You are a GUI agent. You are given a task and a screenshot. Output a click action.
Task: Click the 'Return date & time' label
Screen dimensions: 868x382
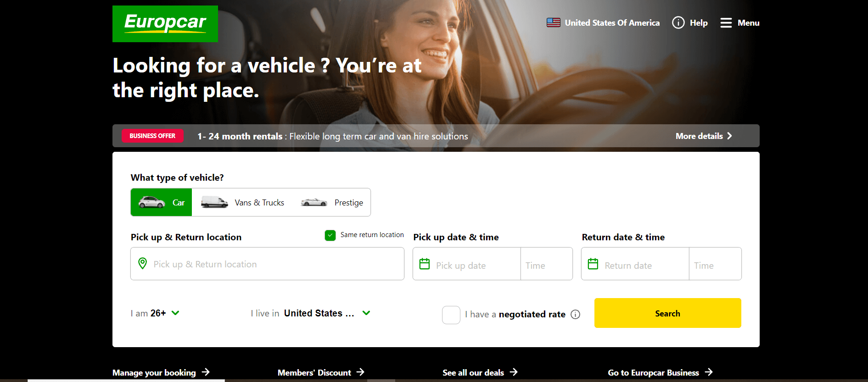coord(623,237)
